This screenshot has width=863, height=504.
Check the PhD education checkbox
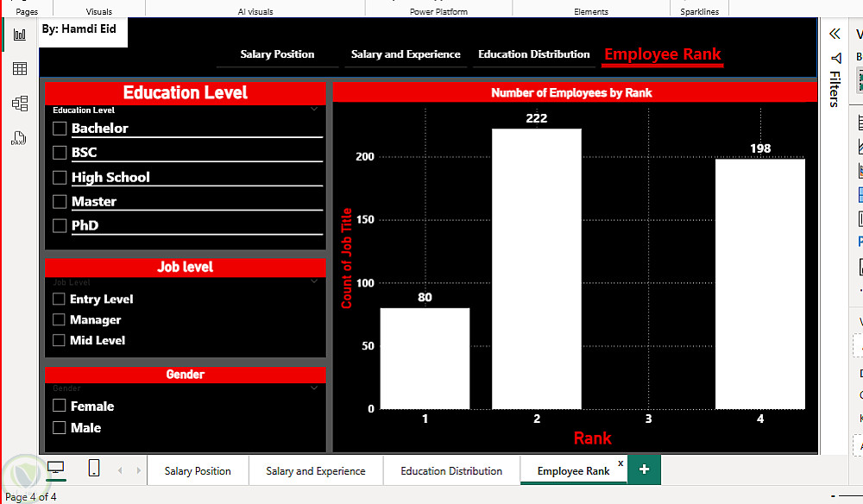(60, 225)
